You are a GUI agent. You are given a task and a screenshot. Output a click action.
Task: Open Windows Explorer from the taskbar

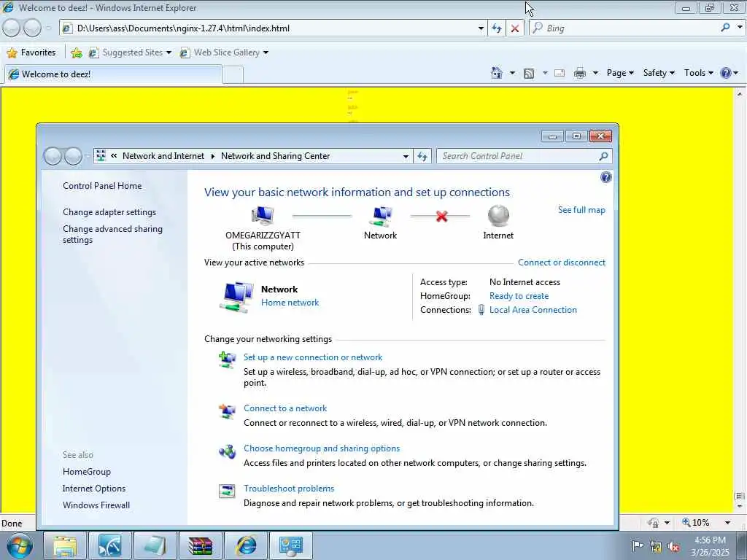(x=65, y=545)
